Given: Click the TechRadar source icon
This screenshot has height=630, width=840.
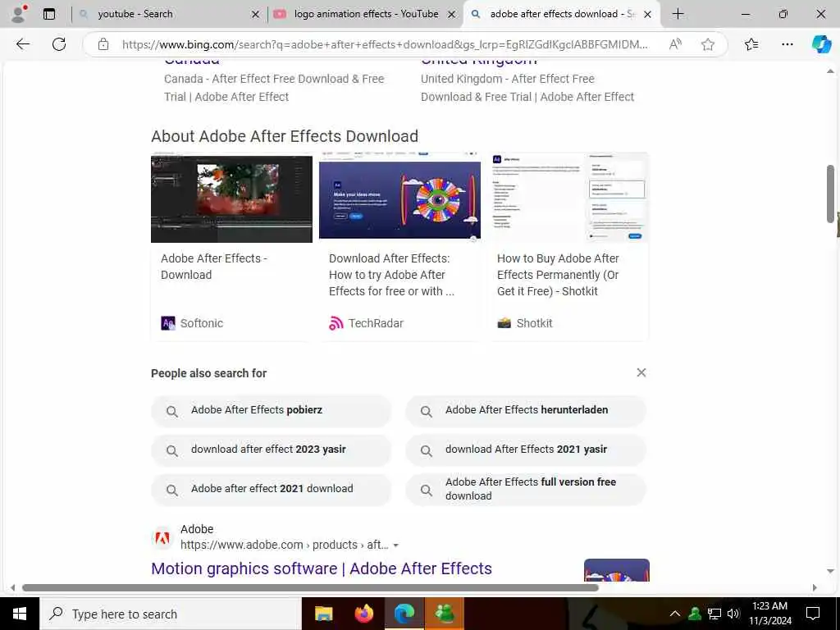Looking at the screenshot, I should point(336,323).
